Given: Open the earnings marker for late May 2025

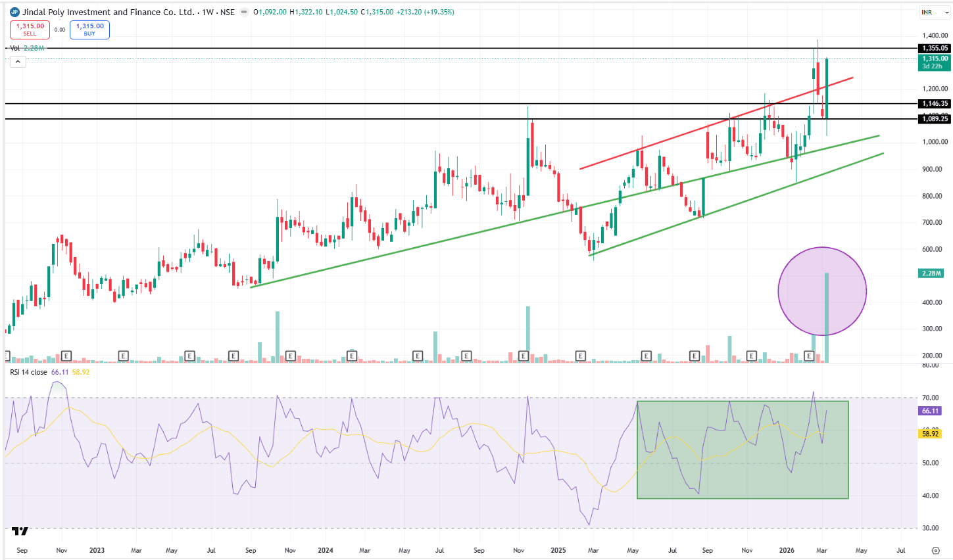Looking at the screenshot, I should click(x=647, y=356).
